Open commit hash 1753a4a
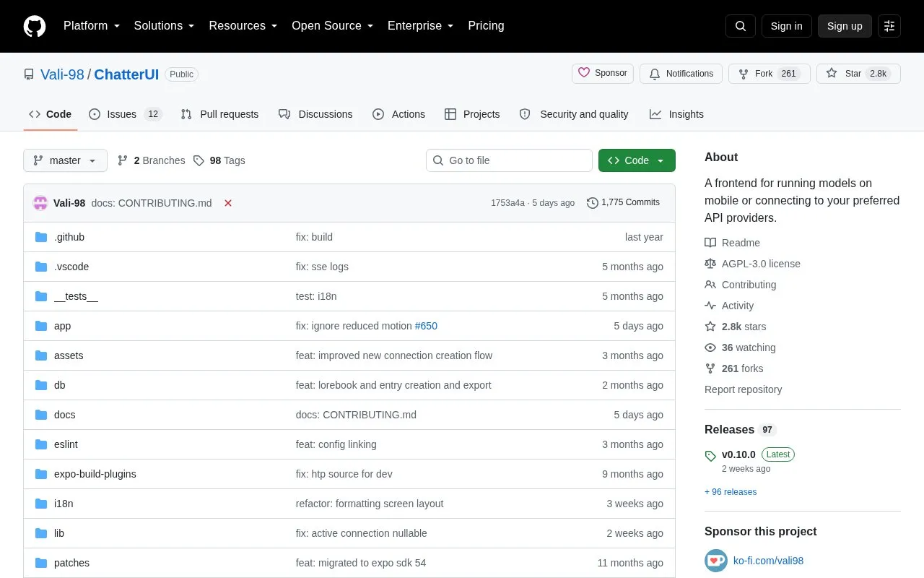Viewport: 924px width, 578px height. 507,203
